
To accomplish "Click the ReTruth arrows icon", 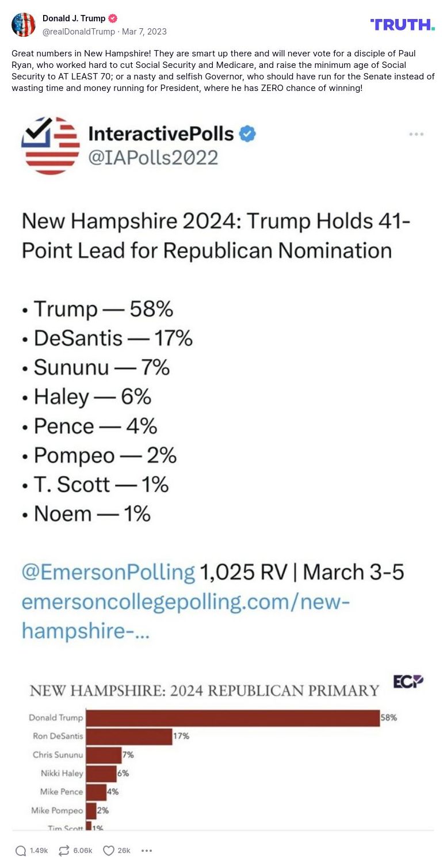I will click(x=64, y=850).
